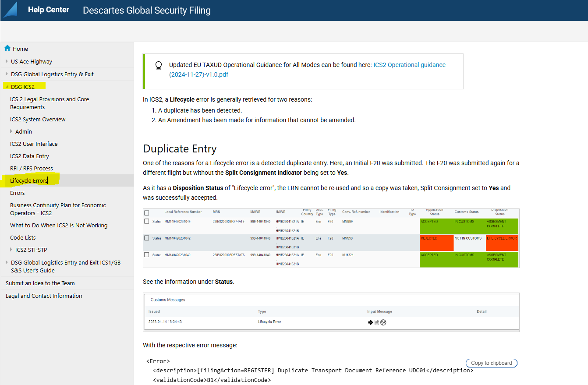Collapse the DSG ICS2 section arrow
The height and width of the screenshot is (385, 588).
click(7, 87)
